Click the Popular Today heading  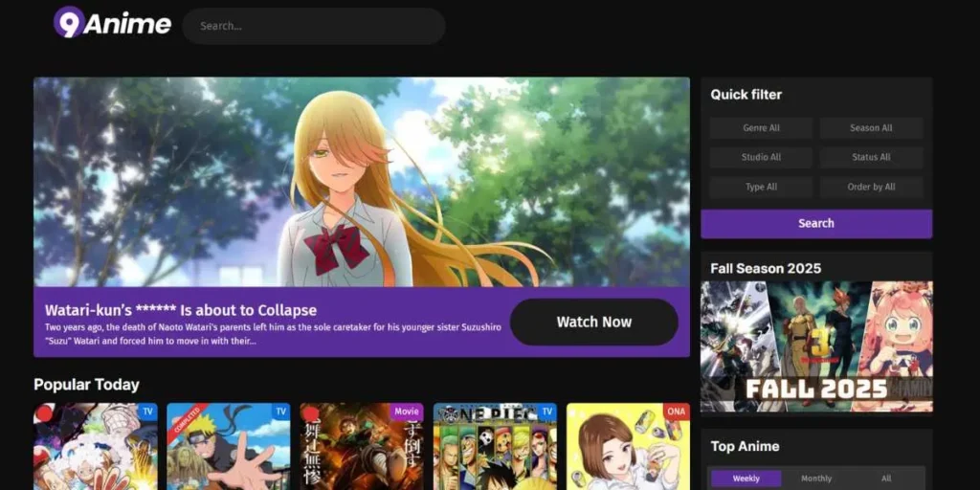pyautogui.click(x=86, y=385)
